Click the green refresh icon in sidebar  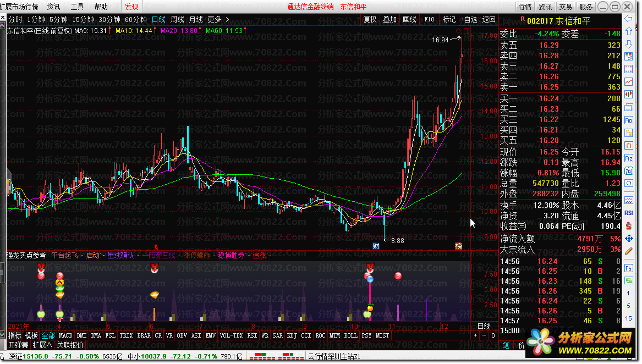tap(628, 280)
